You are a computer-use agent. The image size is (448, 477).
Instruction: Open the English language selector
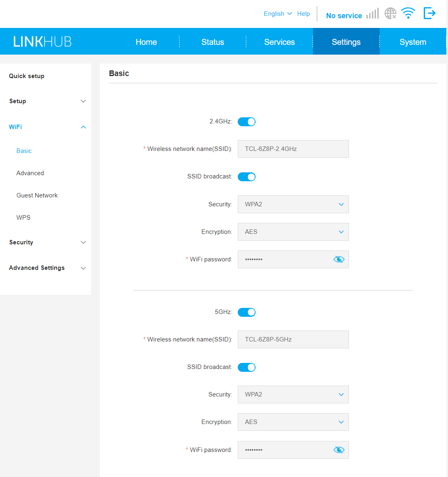(278, 14)
